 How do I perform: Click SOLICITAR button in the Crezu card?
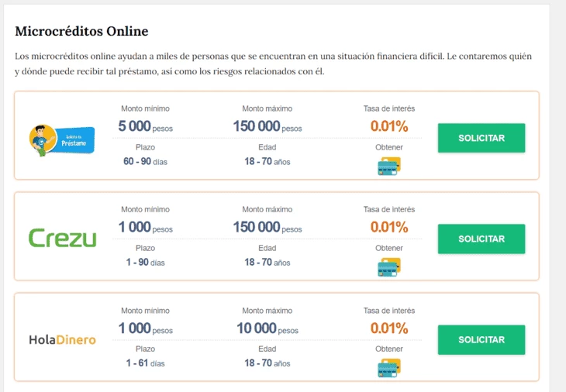[x=481, y=239]
